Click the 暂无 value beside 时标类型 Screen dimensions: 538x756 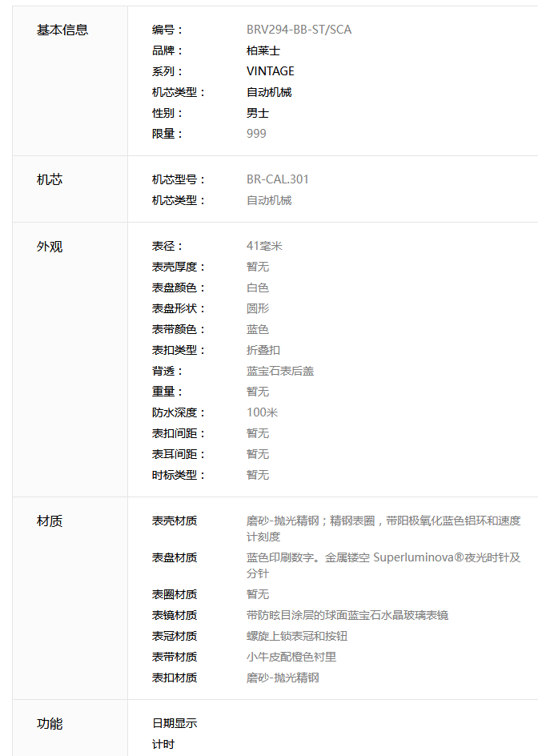[258, 475]
